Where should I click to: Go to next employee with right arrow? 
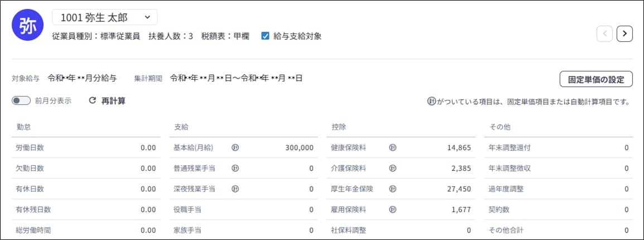coord(624,34)
